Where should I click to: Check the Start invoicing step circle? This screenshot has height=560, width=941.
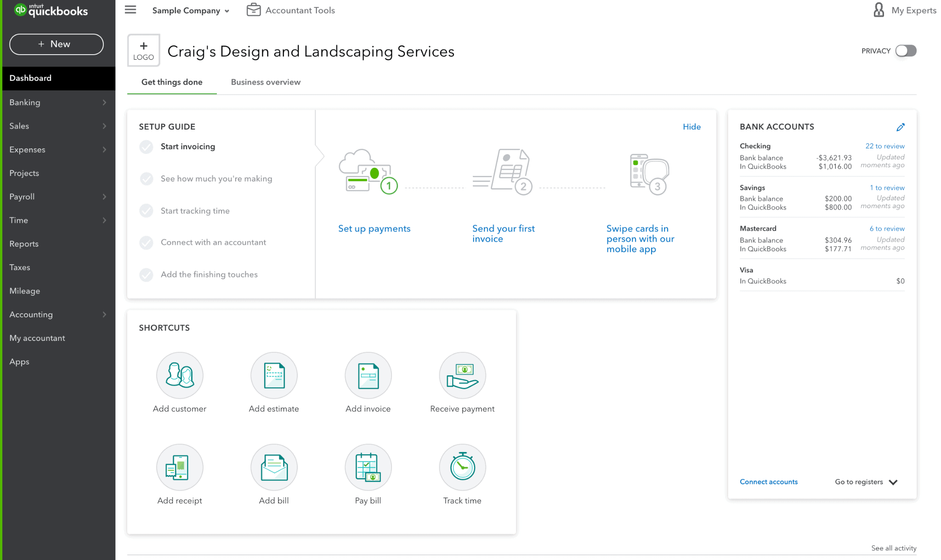(x=146, y=147)
